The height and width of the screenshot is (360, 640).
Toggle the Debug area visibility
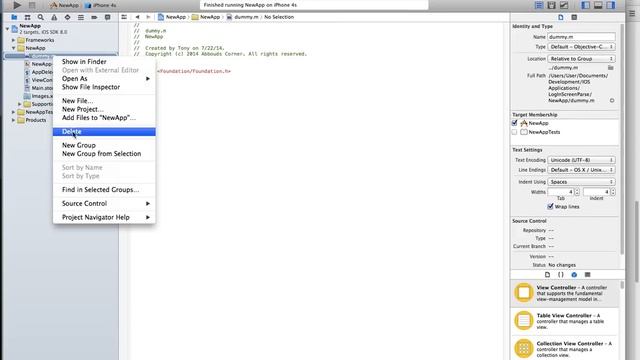[598, 5]
